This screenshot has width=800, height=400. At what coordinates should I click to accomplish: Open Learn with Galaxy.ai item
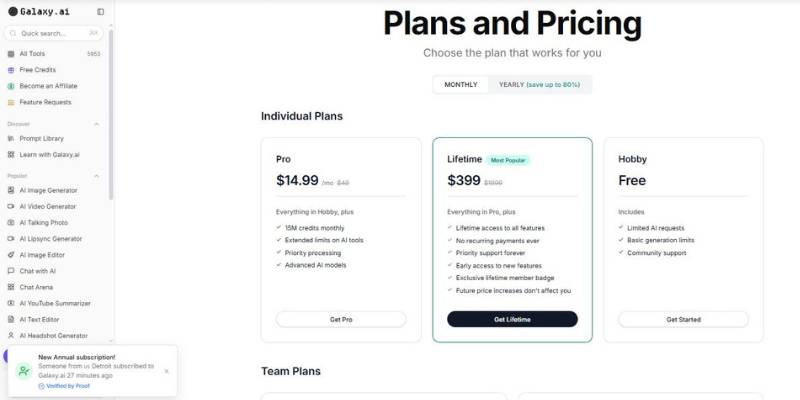point(48,154)
